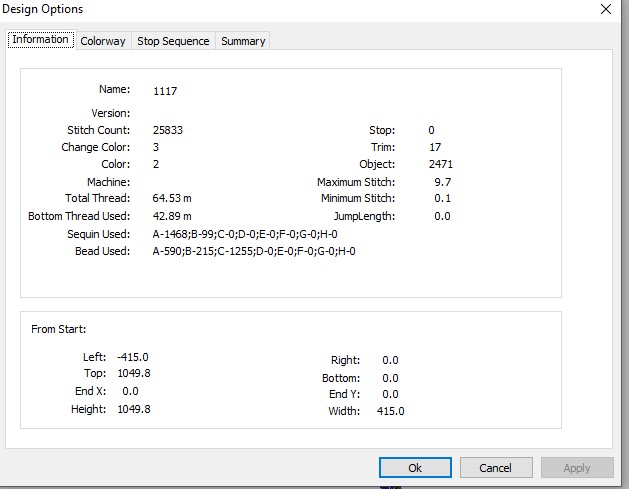
Task: Switch to the Colorway tab
Action: tap(103, 41)
